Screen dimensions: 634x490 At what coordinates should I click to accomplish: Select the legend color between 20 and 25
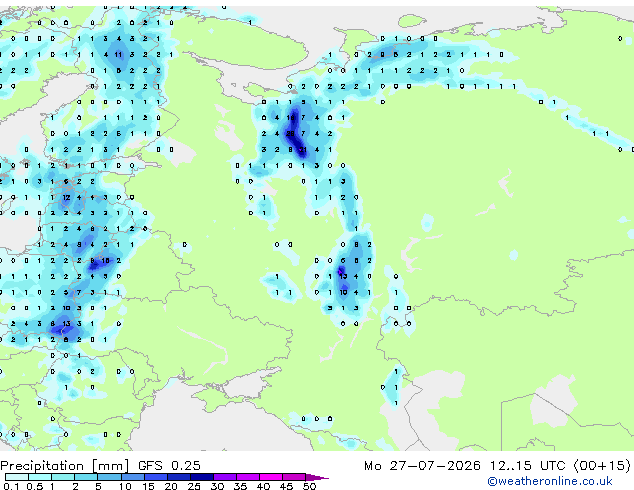coord(179,477)
